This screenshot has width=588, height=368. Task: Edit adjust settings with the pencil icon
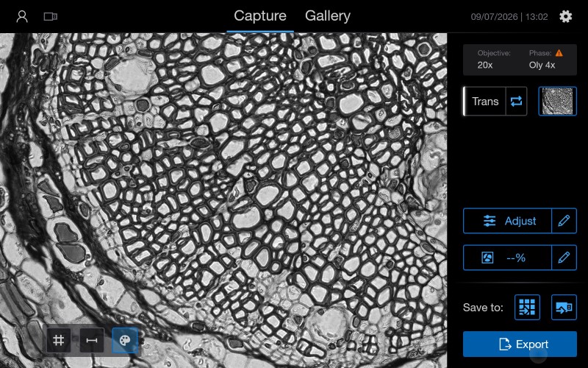[x=564, y=221]
